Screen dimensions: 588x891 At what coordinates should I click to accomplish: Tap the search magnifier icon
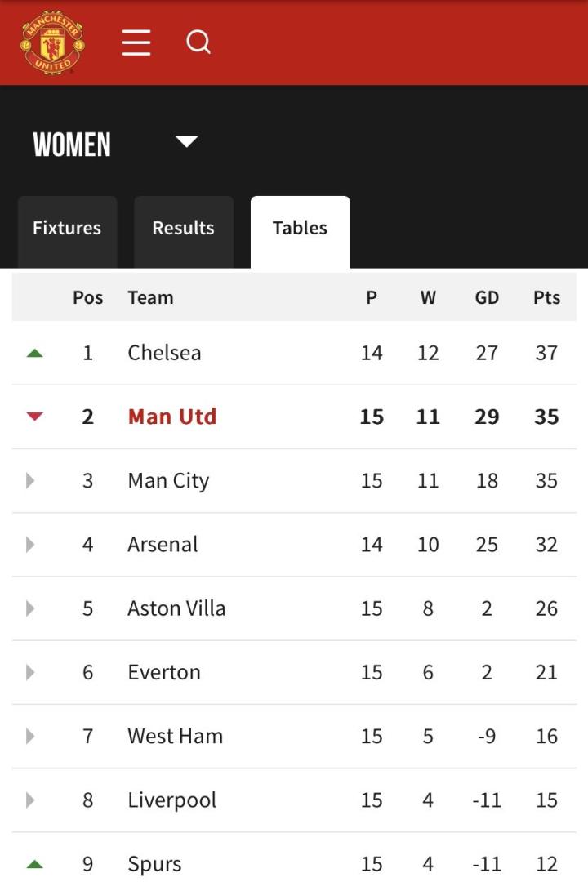pos(198,41)
